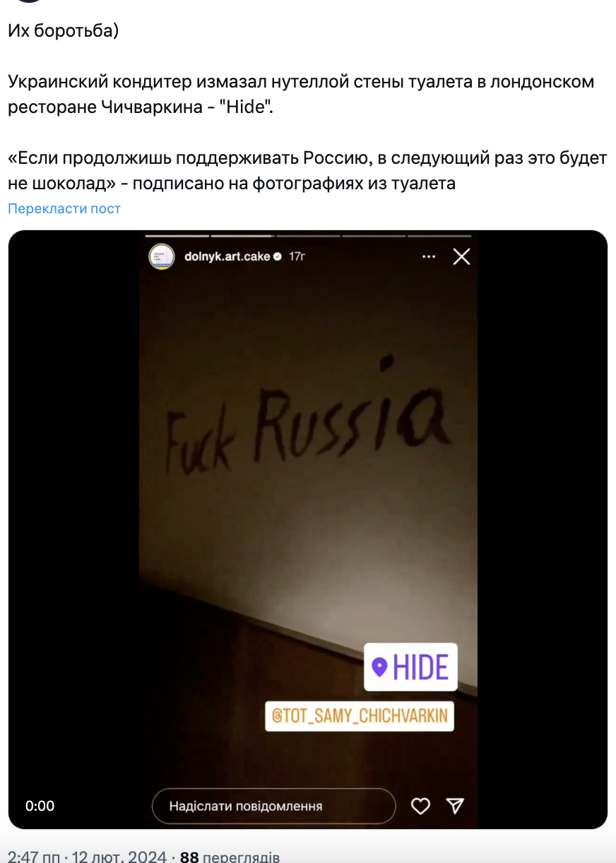The image size is (616, 863).
Task: Click the Threads icon in the mention sticker
Action: click(x=278, y=715)
